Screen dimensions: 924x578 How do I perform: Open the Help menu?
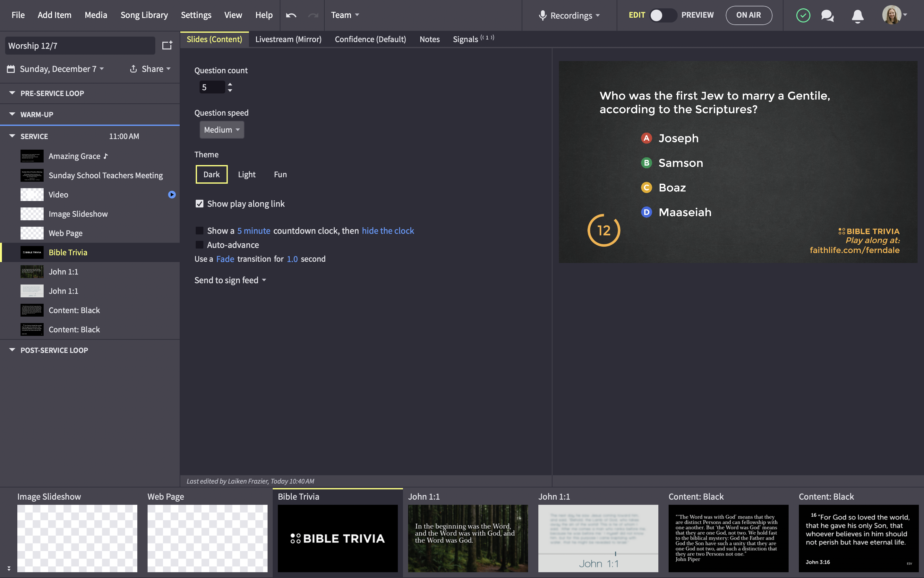click(x=264, y=15)
